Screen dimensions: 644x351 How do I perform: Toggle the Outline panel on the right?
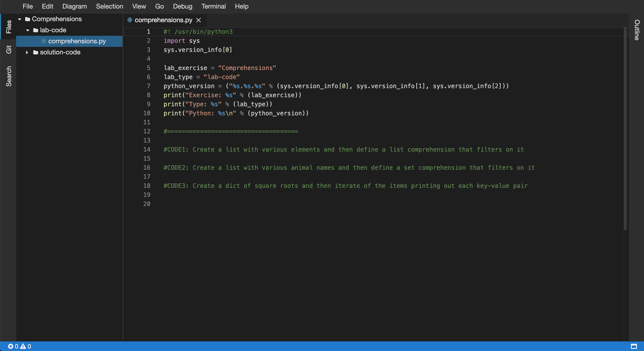[x=637, y=30]
